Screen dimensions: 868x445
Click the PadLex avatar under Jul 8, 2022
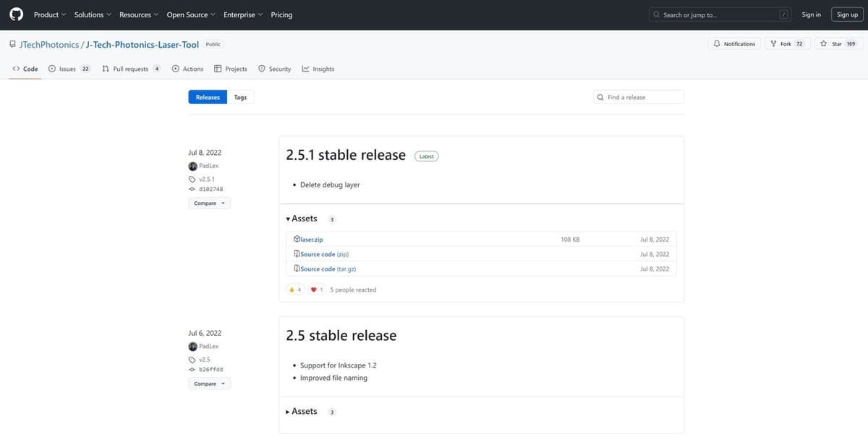[192, 166]
